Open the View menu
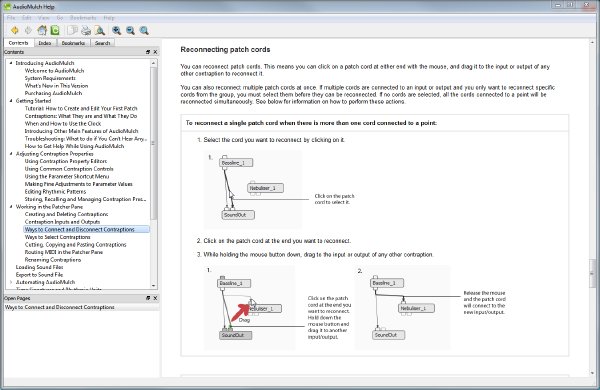 (44, 18)
